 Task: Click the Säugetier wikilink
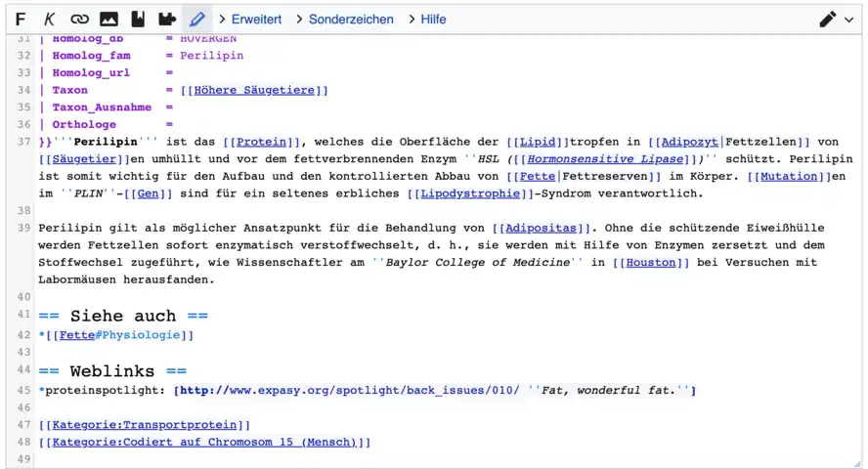coord(84,159)
